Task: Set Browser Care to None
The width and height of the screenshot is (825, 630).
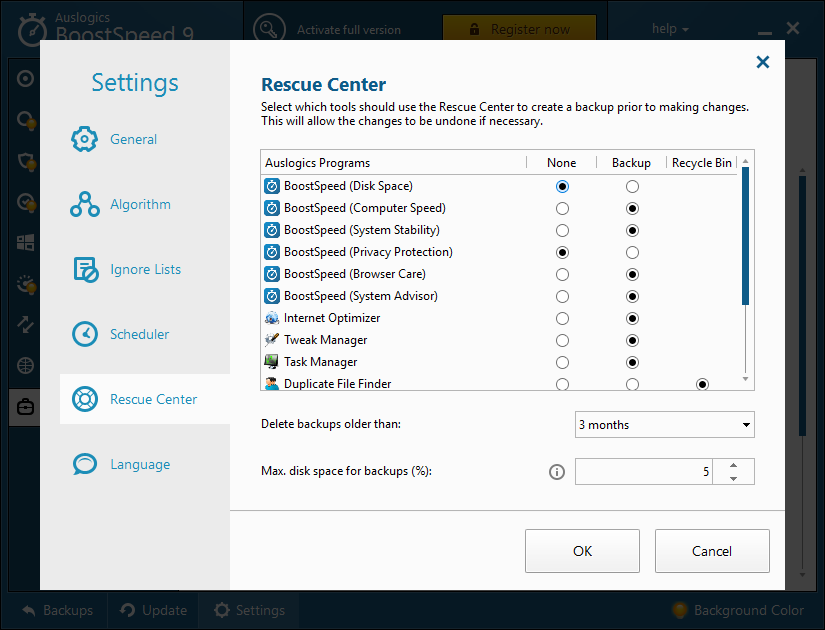Action: click(x=562, y=275)
